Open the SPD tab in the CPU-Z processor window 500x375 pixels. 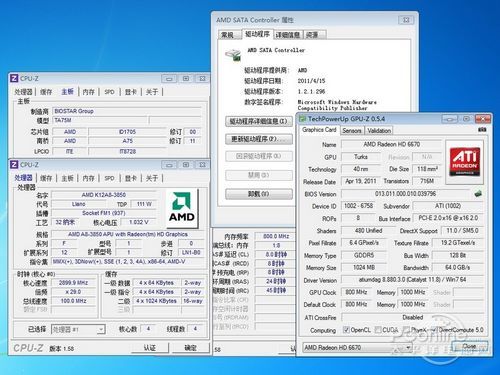click(109, 178)
